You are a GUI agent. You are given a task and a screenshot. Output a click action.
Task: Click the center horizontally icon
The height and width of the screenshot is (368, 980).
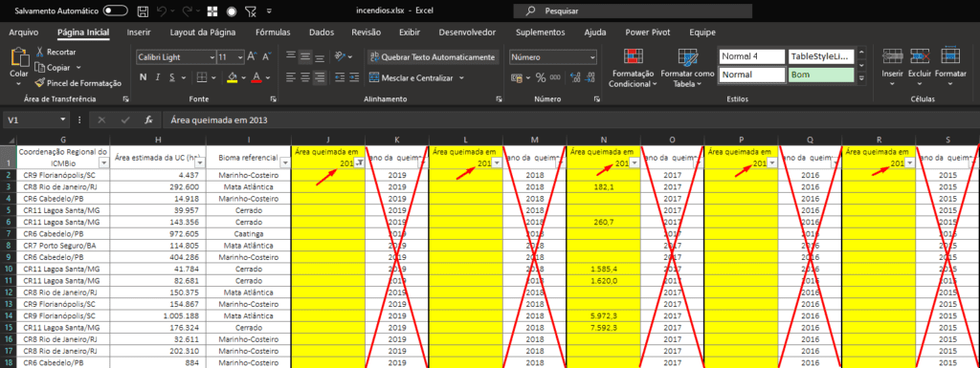(x=305, y=77)
